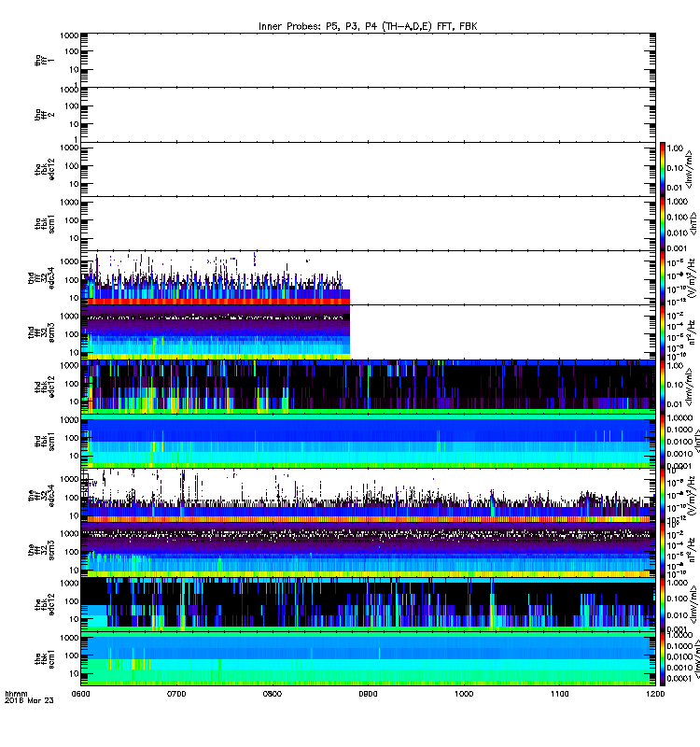700x747 pixels.
Task: Click the color bar beside tha fbk scm1 panel
Action: tap(663, 223)
